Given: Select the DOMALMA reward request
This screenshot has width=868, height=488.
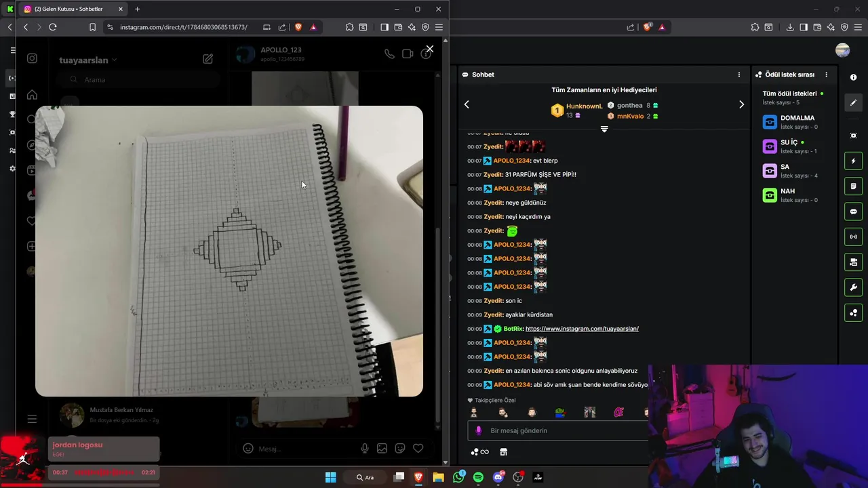Looking at the screenshot, I should coord(793,122).
